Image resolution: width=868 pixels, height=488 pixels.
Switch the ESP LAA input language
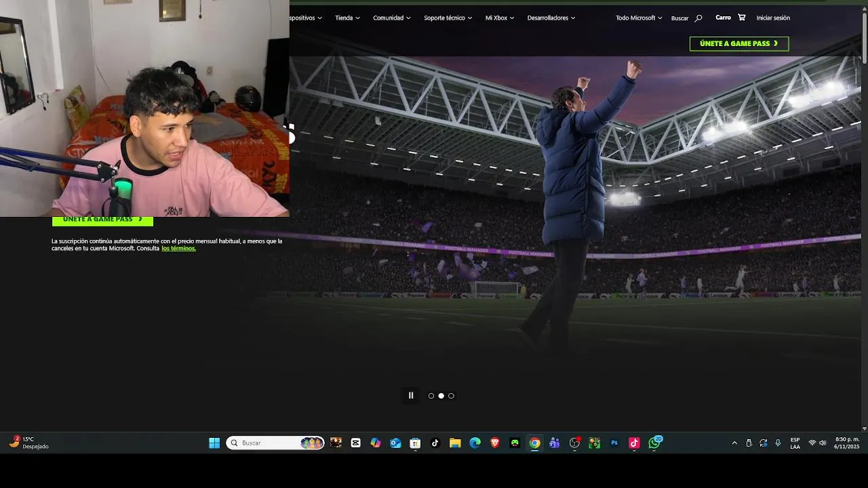795,443
